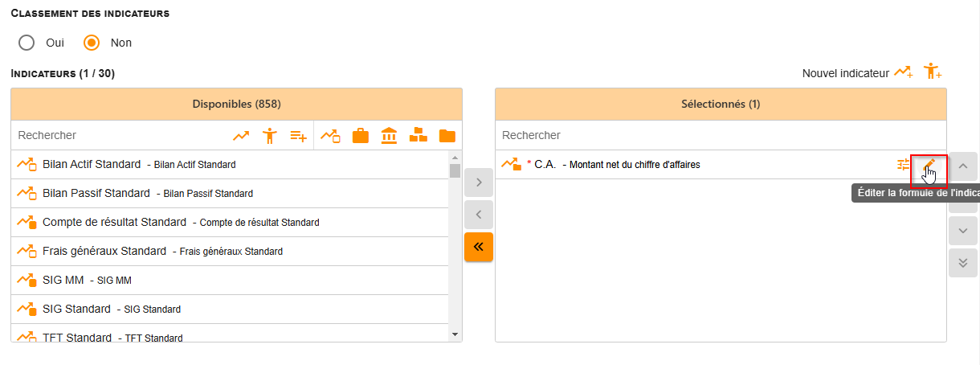Select the Non radio button
This screenshot has height=365, width=980.
pos(92,43)
